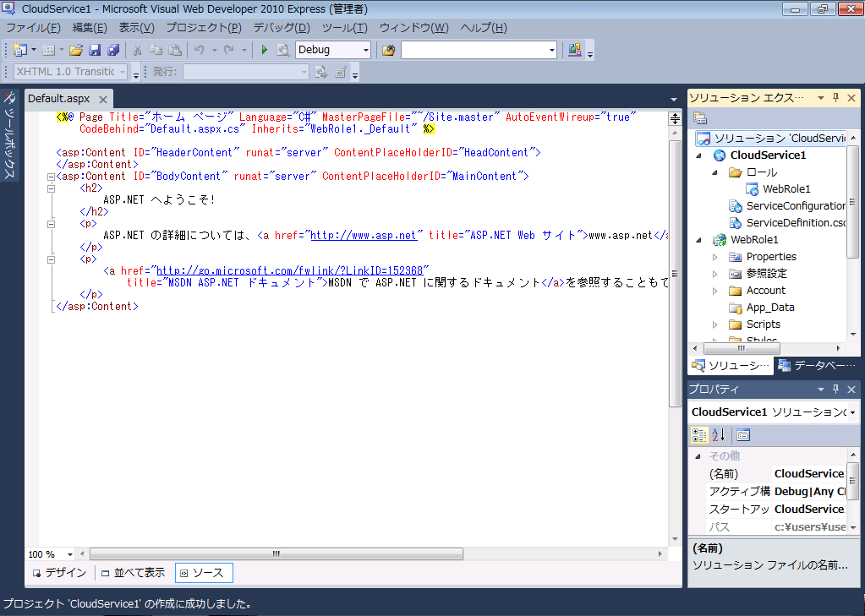Screen dimensions: 865x616
Task: Open the 表示(V) menu
Action: (136, 28)
